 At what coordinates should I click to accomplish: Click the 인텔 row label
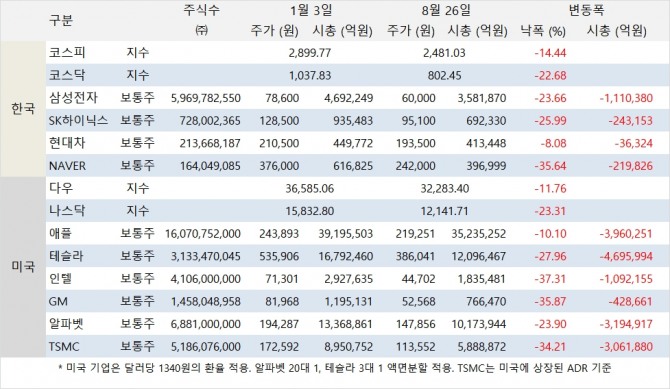click(60, 279)
